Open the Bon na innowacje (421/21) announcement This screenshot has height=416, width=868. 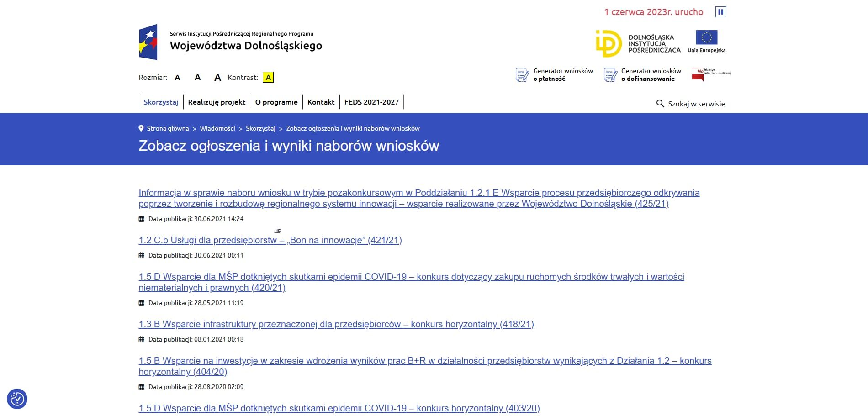tap(270, 240)
